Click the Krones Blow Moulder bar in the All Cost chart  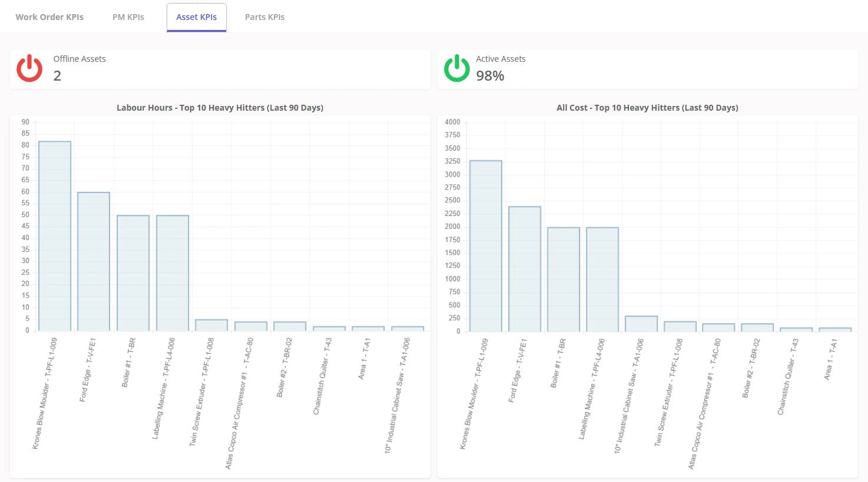coord(486,246)
